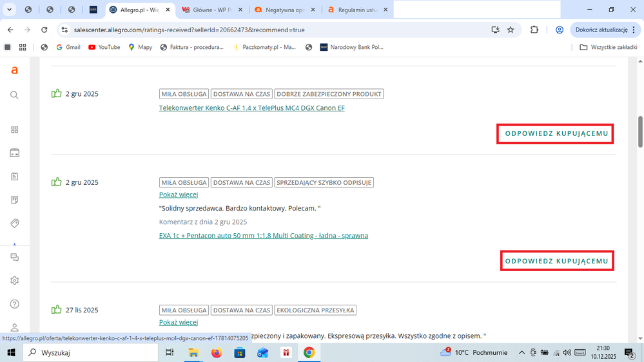Expand 'Pokaż więcej' under the 2 gru review

(x=179, y=195)
